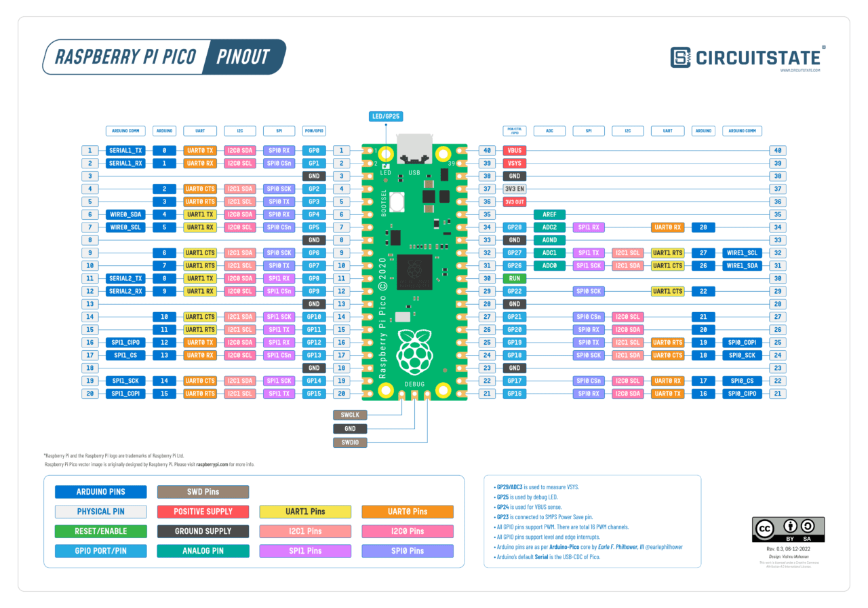Open the raspberrypi.com link
This screenshot has height=608, width=868.
point(212,465)
